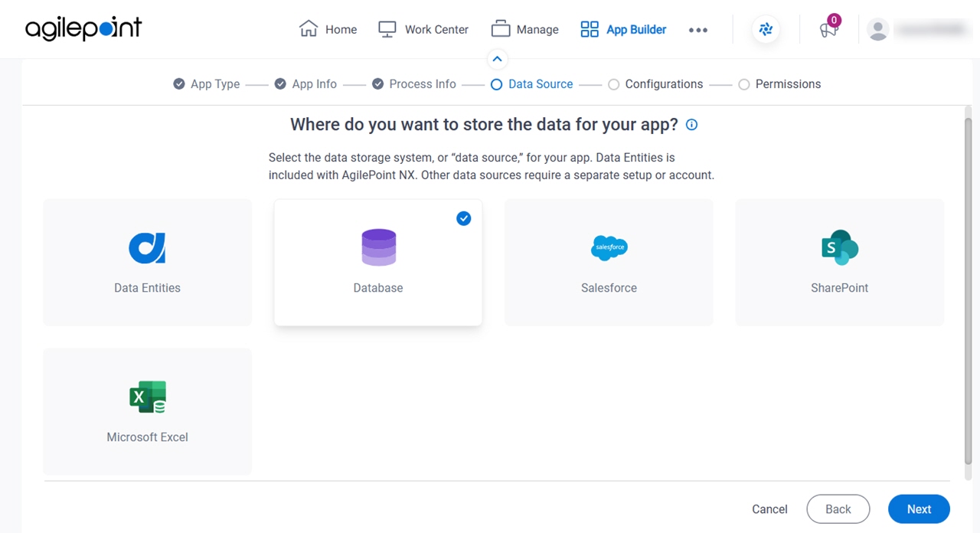Select the Configurations step circle

[x=613, y=85]
